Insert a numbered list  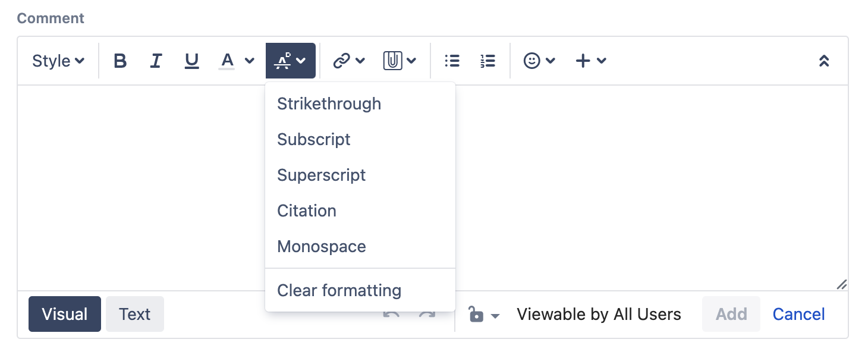coord(488,61)
